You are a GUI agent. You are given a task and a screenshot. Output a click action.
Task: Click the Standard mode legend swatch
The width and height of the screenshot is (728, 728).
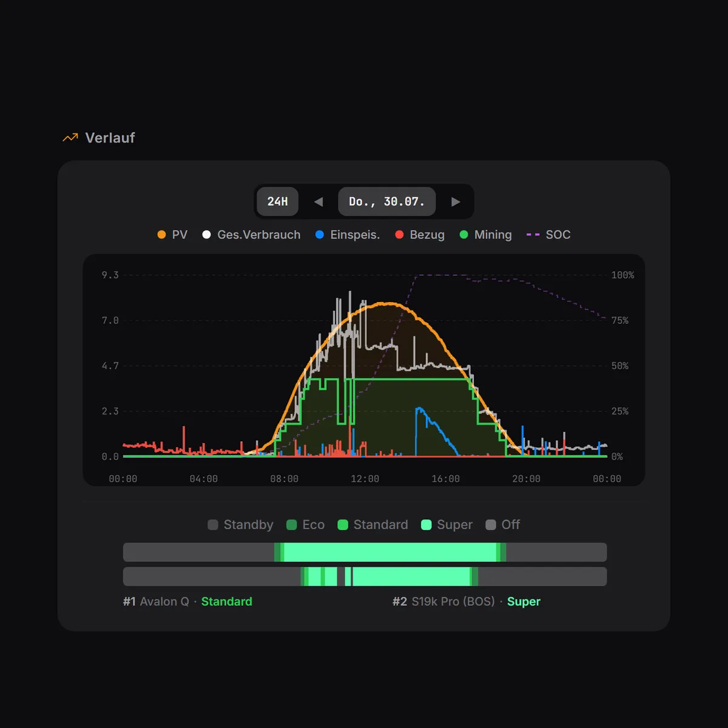tap(343, 525)
